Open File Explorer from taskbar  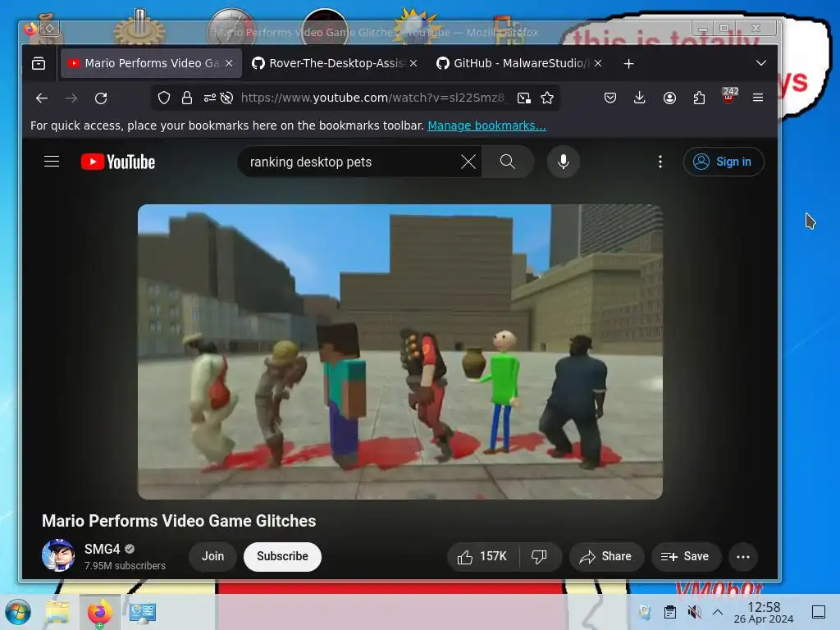click(x=57, y=612)
